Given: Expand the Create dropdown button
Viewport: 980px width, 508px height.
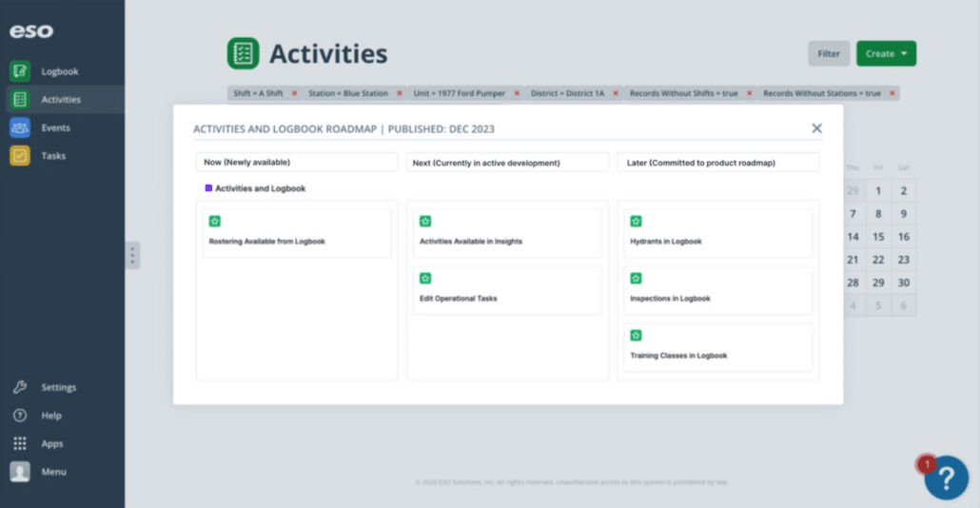Looking at the screenshot, I should pyautogui.click(x=886, y=54).
